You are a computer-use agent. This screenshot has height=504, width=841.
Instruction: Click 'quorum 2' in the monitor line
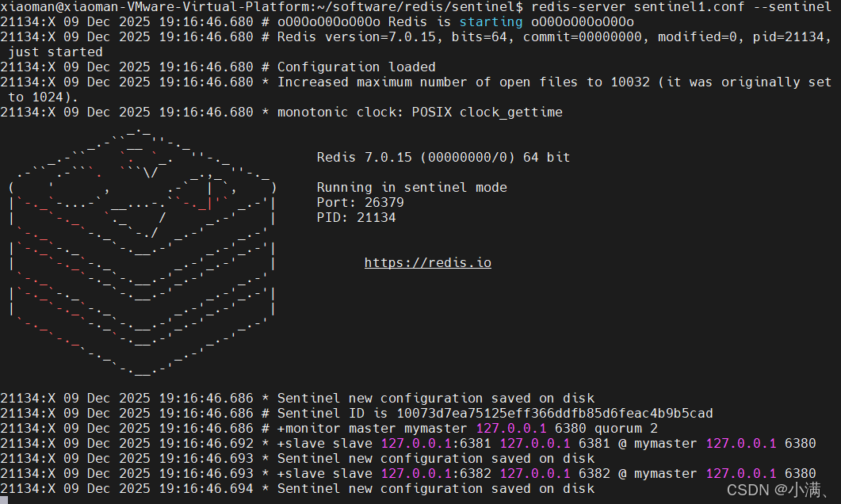[x=626, y=429]
